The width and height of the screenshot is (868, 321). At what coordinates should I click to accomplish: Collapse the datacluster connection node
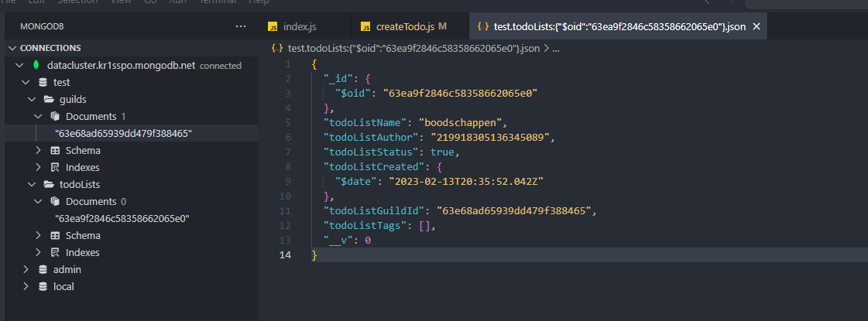point(20,65)
